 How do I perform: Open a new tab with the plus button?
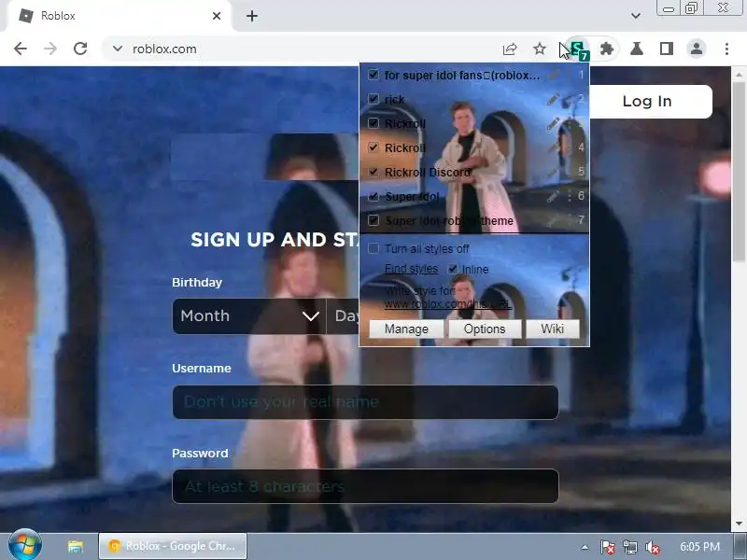pyautogui.click(x=252, y=16)
